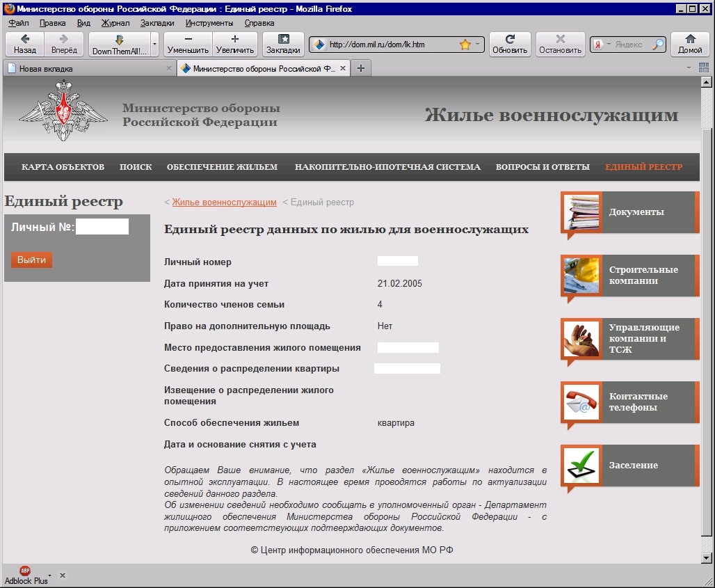Screen dimensions: 715x588
Task: Zoom in with the Увеличить plus button
Action: coord(234,44)
